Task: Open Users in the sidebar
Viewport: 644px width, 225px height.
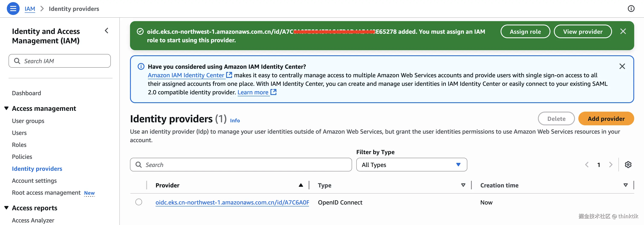Action: click(19, 133)
